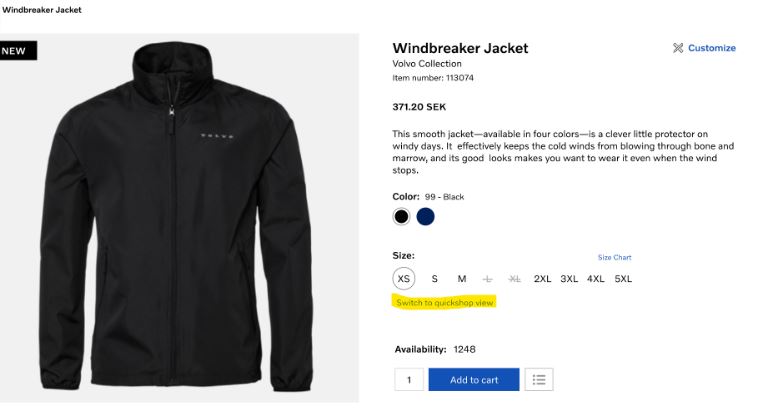Viewport: 765px width, 413px height.
Task: Click the Customize link
Action: (711, 48)
